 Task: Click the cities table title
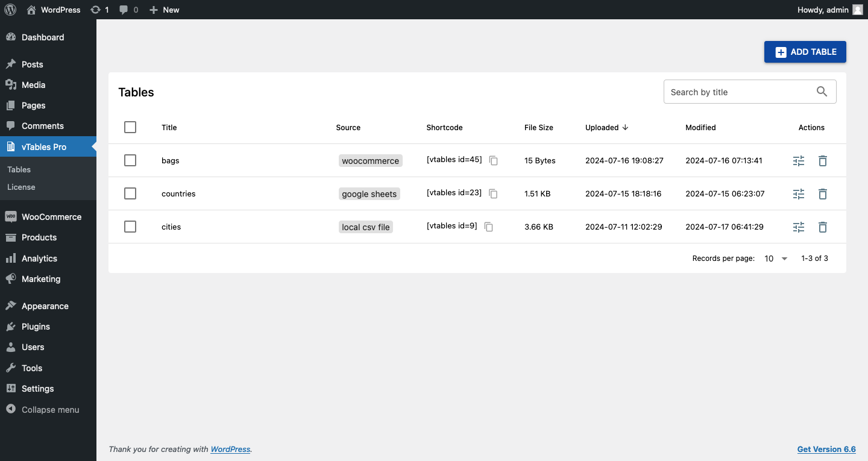[171, 227]
